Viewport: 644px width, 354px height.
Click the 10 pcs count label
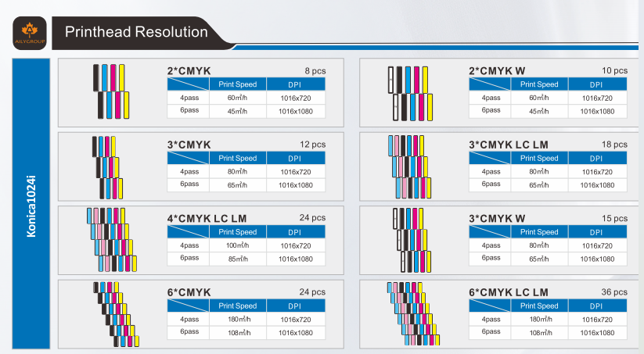pyautogui.click(x=614, y=70)
